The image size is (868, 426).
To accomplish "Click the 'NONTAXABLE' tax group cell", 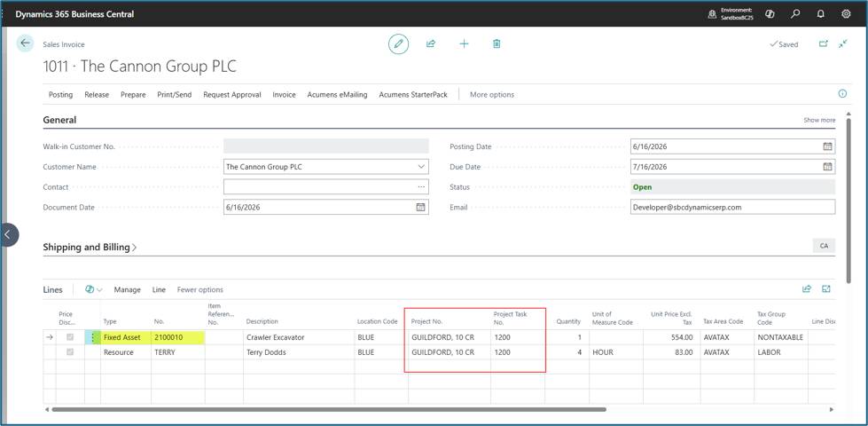I will (780, 337).
